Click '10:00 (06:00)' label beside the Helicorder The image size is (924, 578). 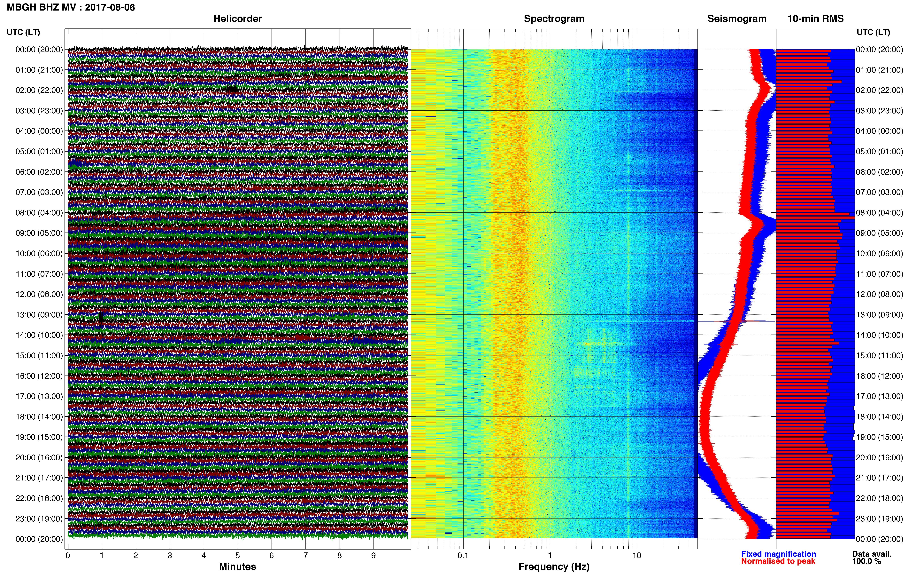[x=39, y=253]
